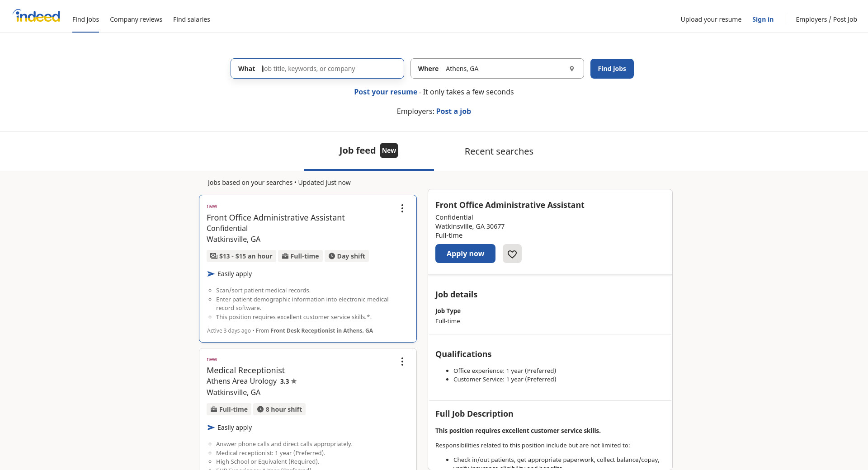Viewport: 868px width, 470px height.
Task: Switch to the Recent searches tab
Action: click(499, 151)
